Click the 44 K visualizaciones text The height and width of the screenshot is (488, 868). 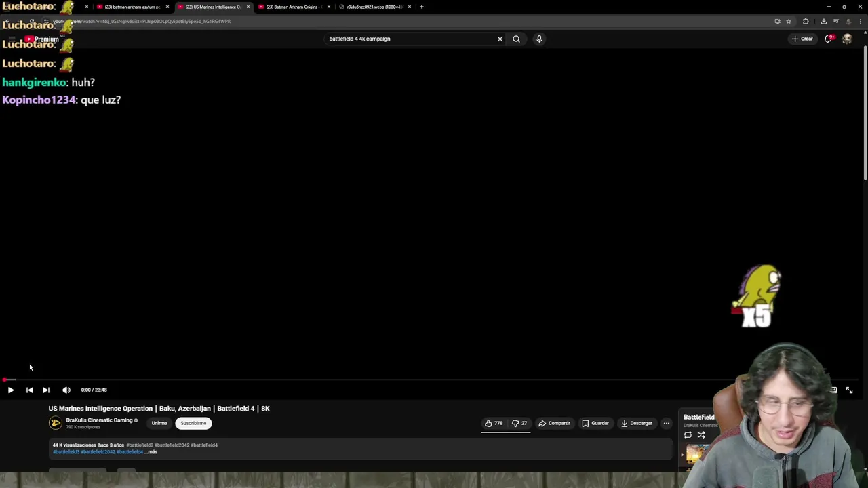pyautogui.click(x=75, y=445)
